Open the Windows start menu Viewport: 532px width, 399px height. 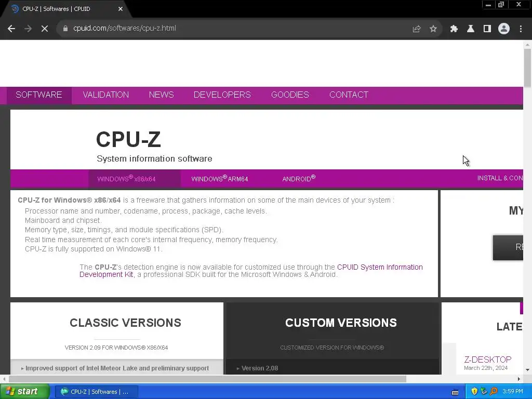[25, 392]
